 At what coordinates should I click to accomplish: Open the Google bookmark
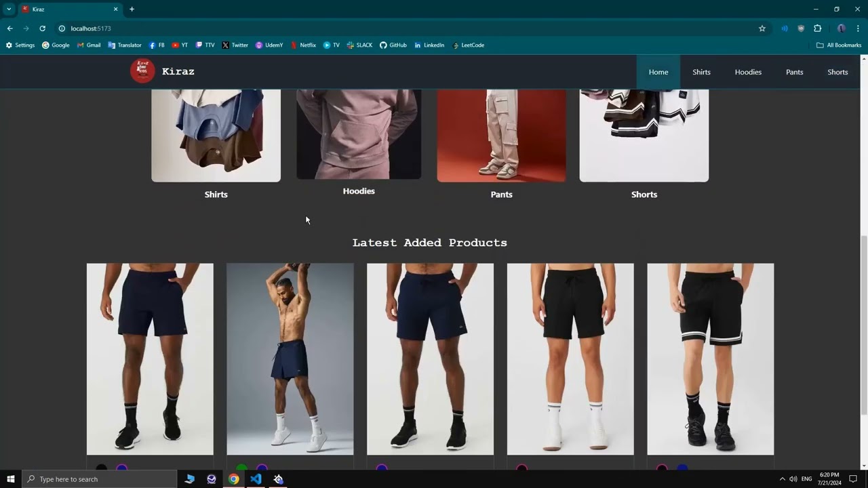56,45
